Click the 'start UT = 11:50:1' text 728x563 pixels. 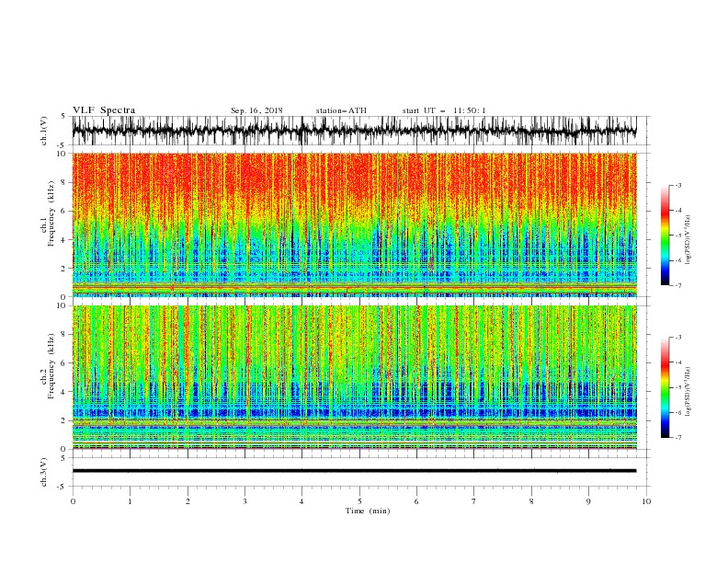coord(444,110)
